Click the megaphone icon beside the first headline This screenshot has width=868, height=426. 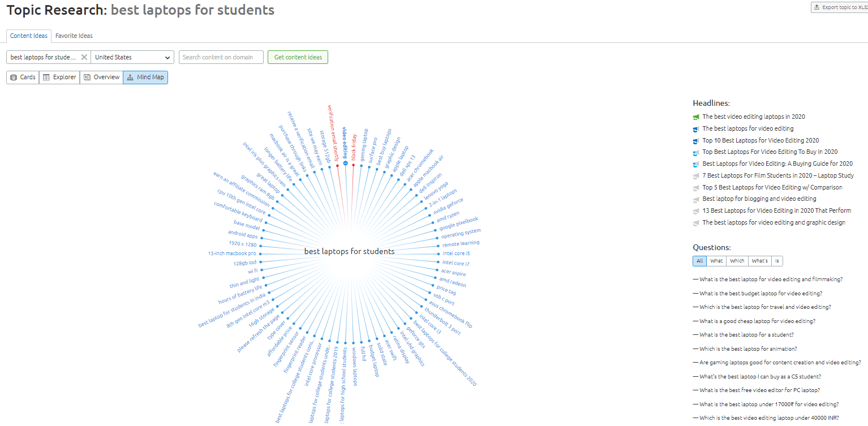coord(697,117)
